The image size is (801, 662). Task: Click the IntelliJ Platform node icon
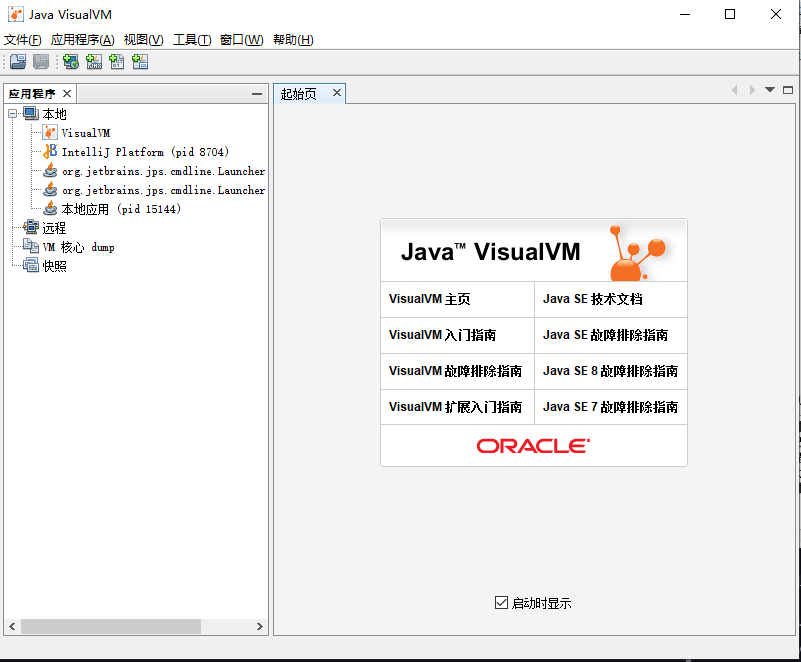[50, 152]
